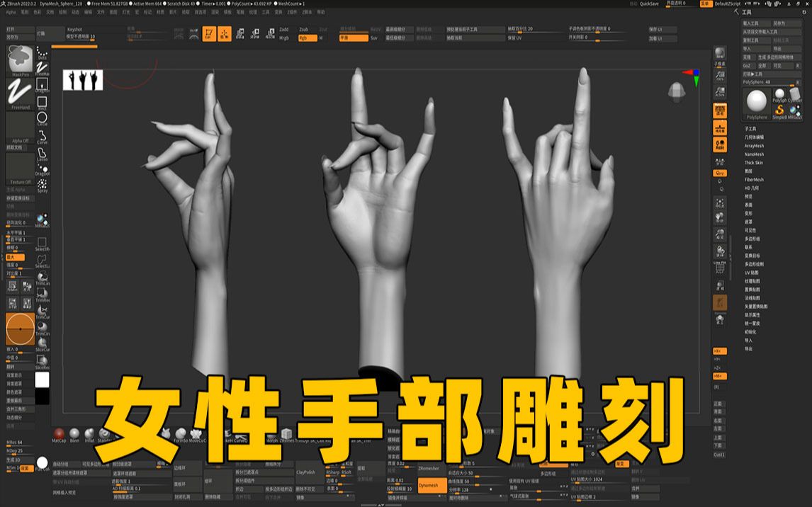Select the SelectLasso brush icon

(x=42, y=261)
